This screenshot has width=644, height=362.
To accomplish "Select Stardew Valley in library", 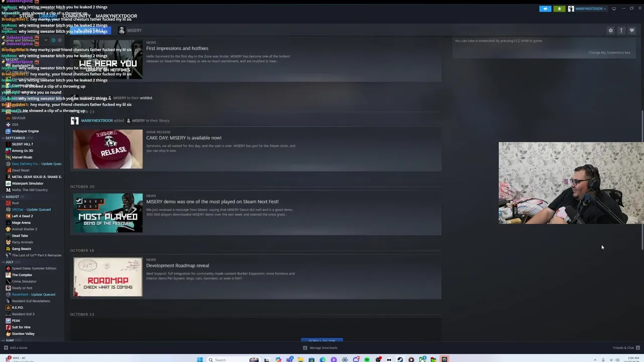I will pyautogui.click(x=23, y=334).
